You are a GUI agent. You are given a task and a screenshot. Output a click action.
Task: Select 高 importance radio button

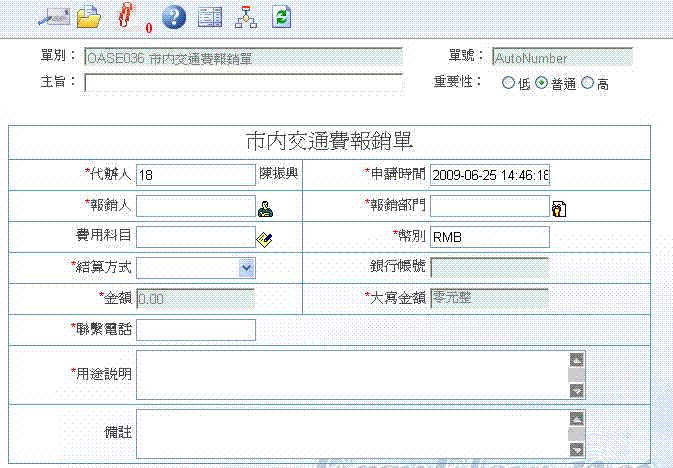coord(587,84)
